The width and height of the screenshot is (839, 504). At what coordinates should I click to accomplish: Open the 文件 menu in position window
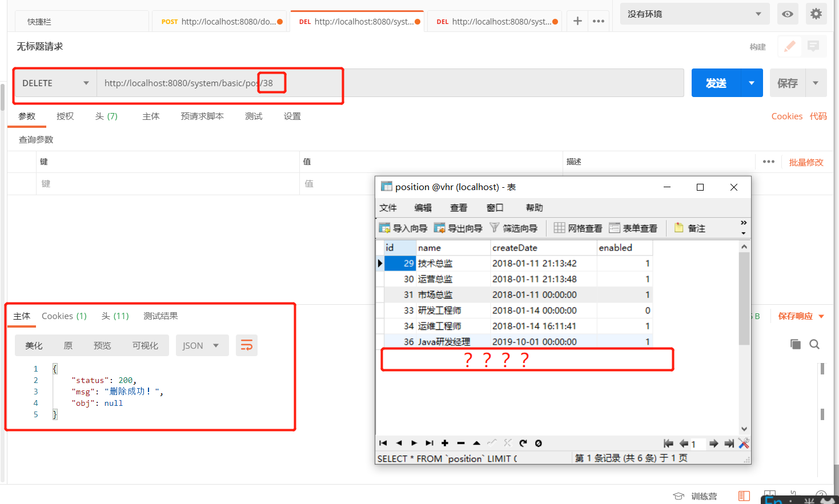coord(388,208)
